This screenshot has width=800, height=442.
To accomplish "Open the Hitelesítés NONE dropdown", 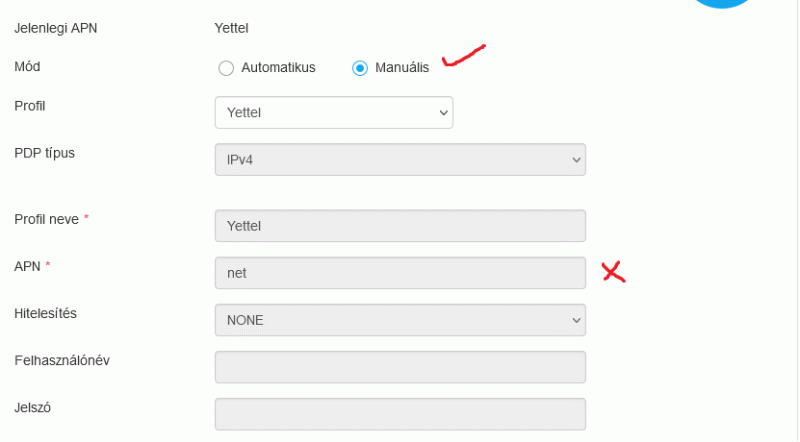I will (x=400, y=320).
